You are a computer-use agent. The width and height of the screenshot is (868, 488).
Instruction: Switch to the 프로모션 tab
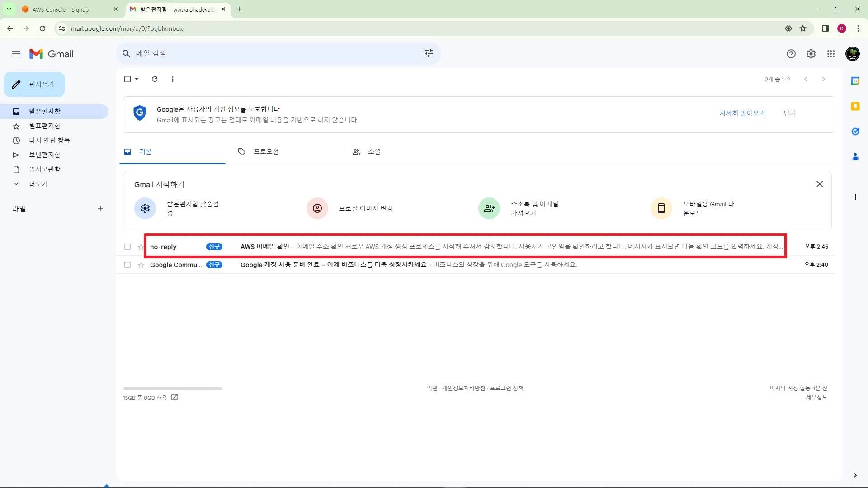[266, 152]
